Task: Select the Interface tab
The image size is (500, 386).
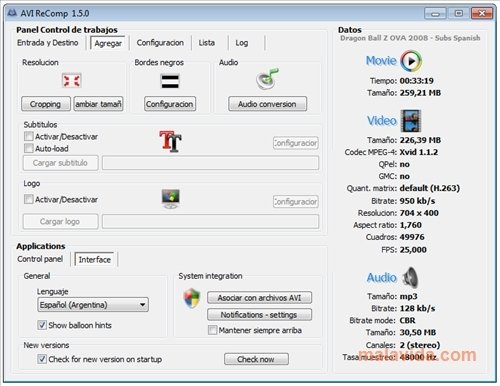Action: [x=95, y=260]
